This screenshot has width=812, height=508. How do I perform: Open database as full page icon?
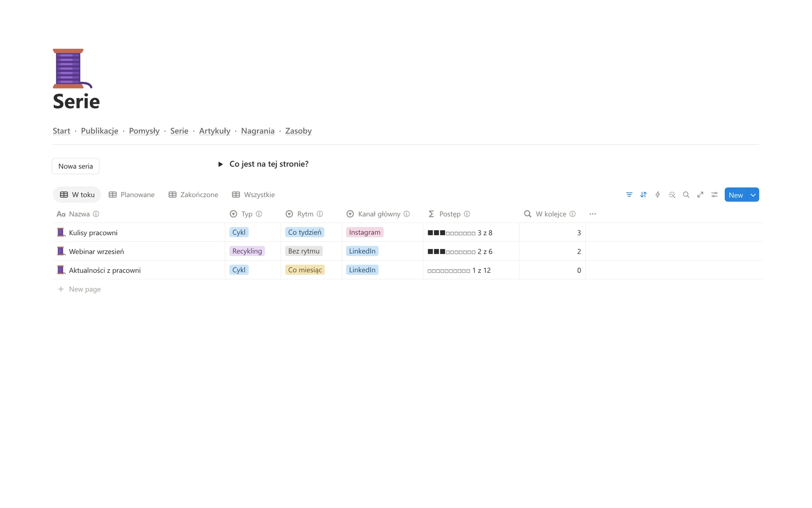click(700, 195)
